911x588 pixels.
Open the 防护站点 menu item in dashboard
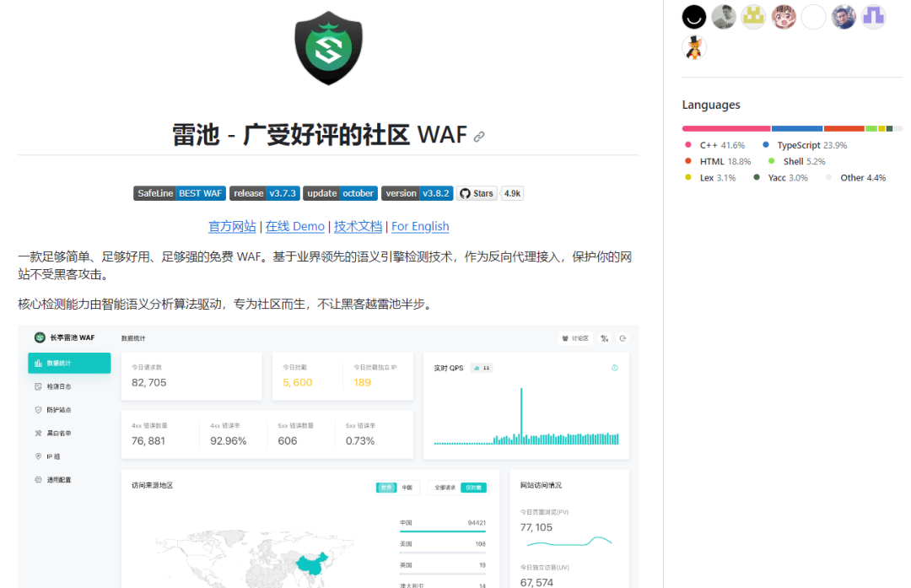click(x=69, y=410)
